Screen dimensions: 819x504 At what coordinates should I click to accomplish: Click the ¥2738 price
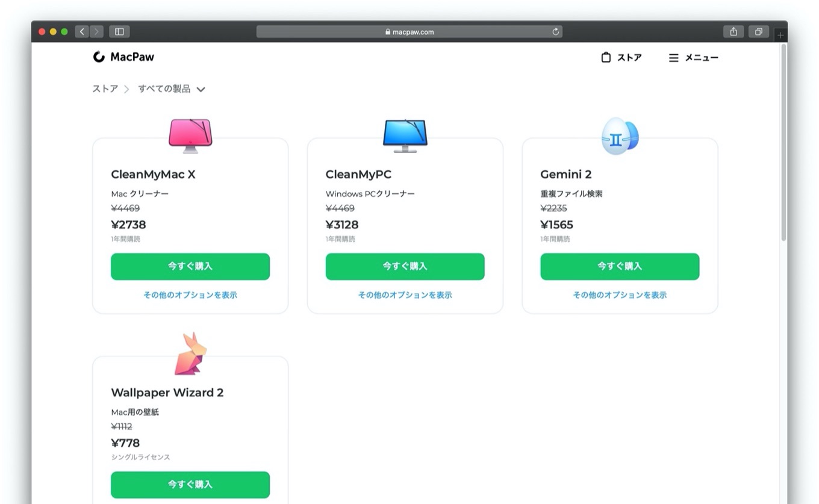[x=128, y=225]
